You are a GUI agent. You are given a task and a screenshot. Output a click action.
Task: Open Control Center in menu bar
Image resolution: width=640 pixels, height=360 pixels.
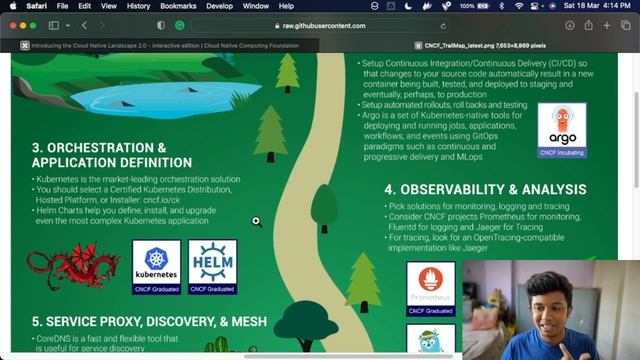[x=534, y=6]
